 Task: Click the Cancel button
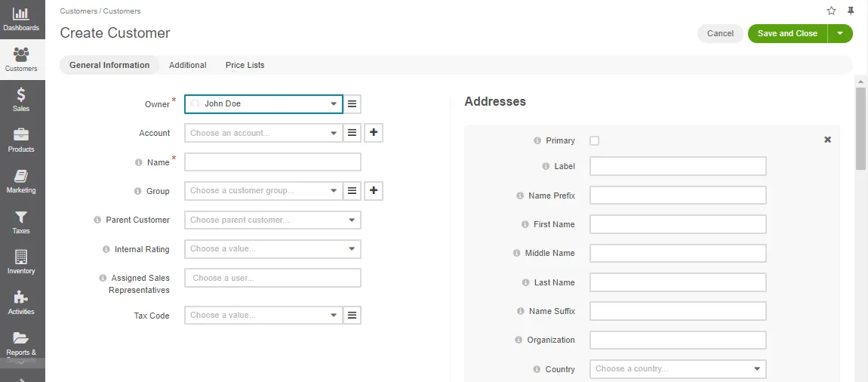pyautogui.click(x=720, y=33)
